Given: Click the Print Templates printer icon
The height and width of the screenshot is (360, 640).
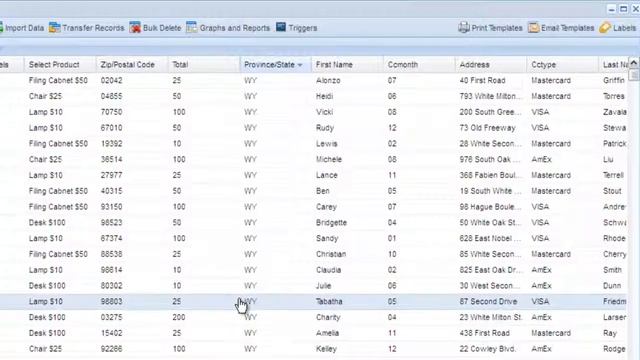Looking at the screenshot, I should 463,28.
